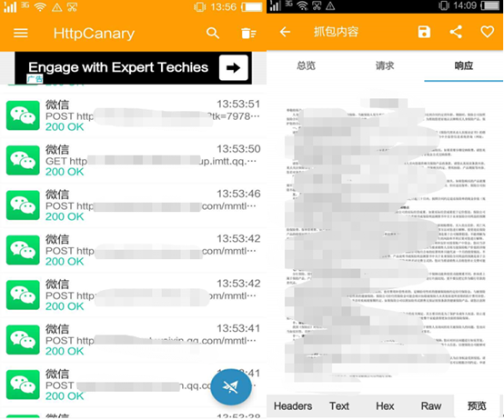Open the Hex view tab
The image size is (504, 420).
[x=385, y=405]
